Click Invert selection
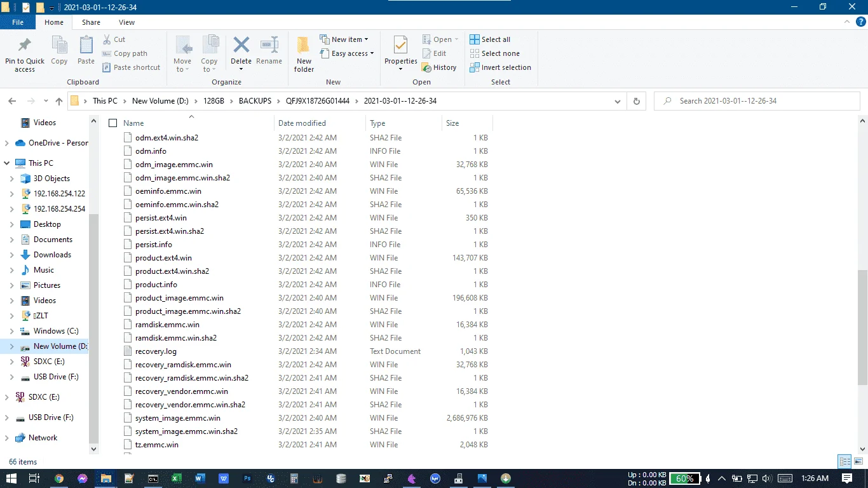The width and height of the screenshot is (868, 488). click(500, 67)
